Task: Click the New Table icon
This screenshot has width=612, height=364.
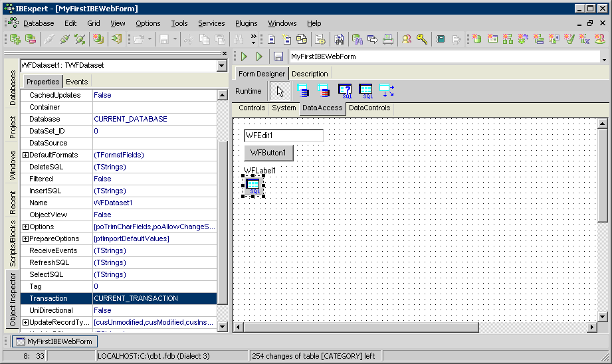Action: coord(492,39)
